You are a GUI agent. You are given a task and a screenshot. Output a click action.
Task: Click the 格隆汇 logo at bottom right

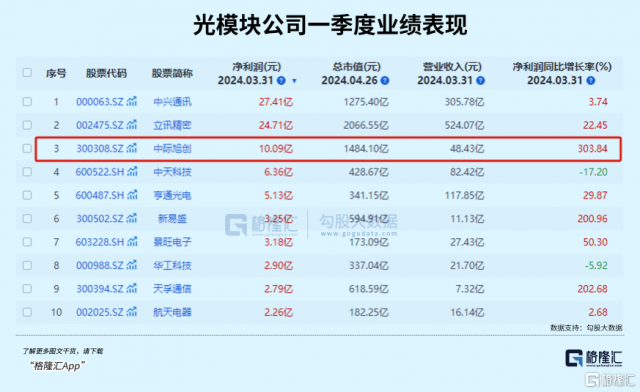594,358
